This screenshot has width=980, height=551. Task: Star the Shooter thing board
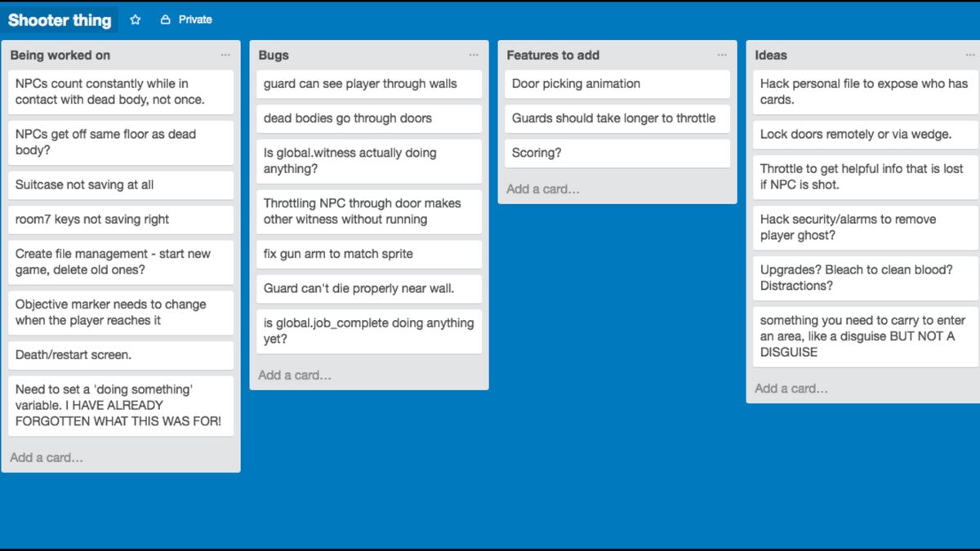pyautogui.click(x=136, y=19)
